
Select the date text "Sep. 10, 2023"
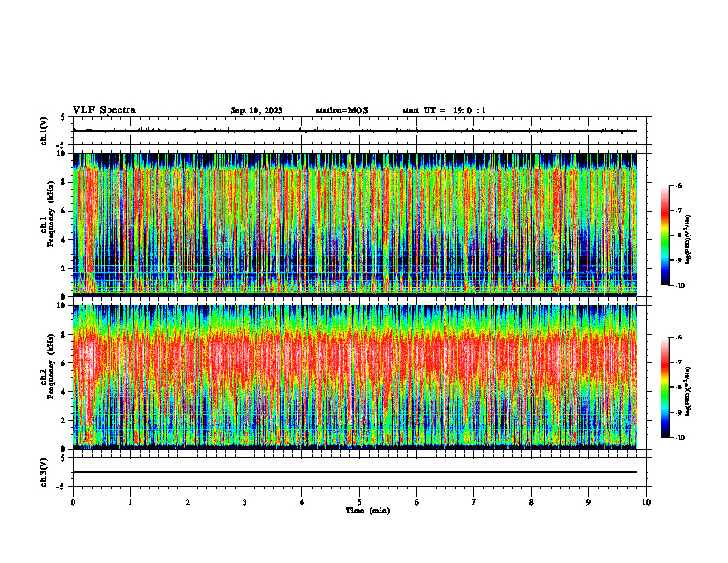pyautogui.click(x=256, y=110)
